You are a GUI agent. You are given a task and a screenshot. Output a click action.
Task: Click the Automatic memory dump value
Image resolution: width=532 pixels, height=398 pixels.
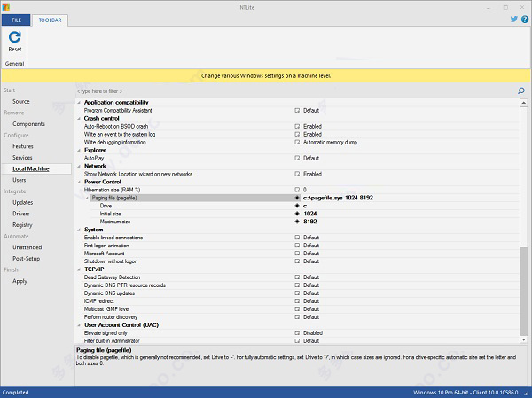tap(330, 142)
